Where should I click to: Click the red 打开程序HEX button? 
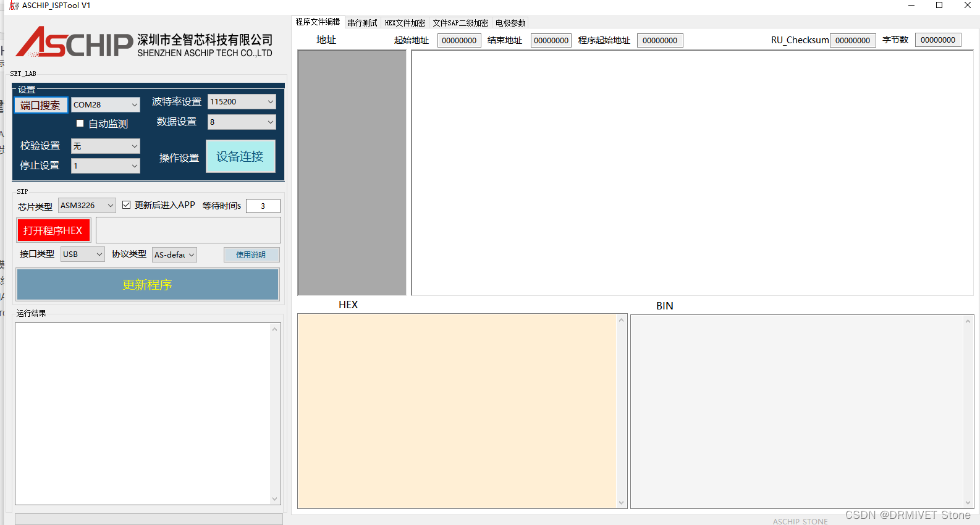(53, 230)
